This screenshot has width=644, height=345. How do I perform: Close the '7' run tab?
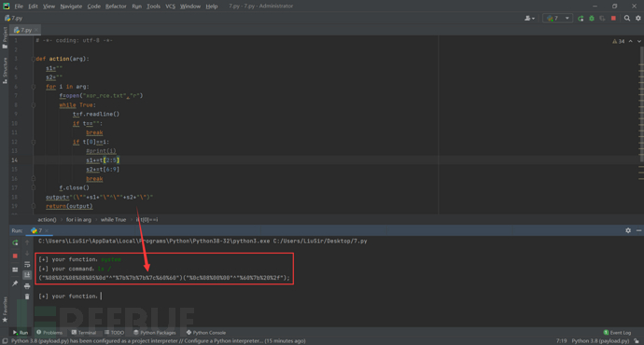[x=47, y=230]
